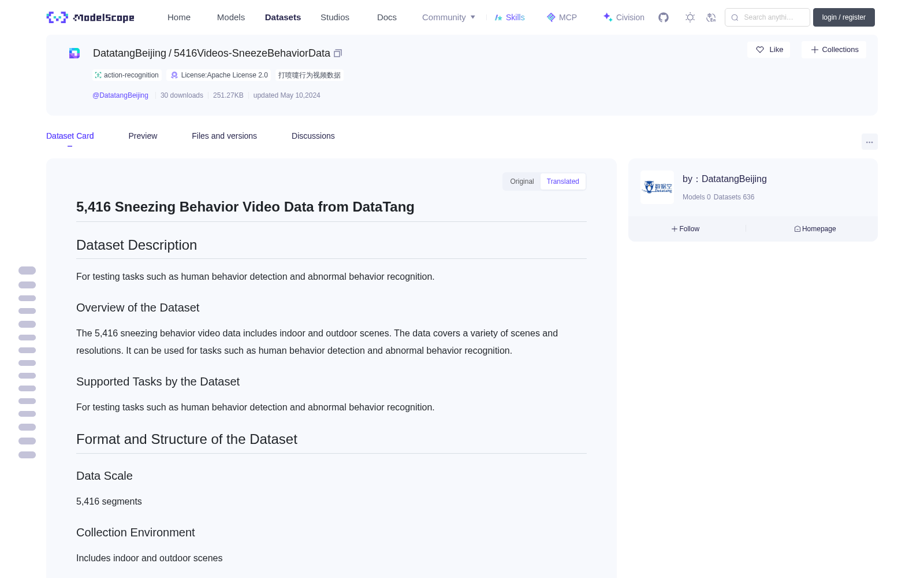Click the Apache license badge icon
Image resolution: width=924 pixels, height=578 pixels.
174,75
